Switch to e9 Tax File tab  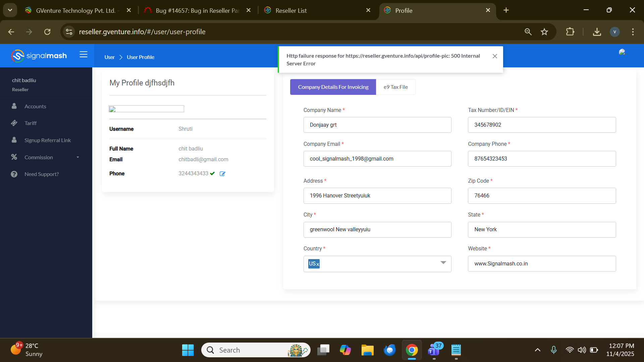pyautogui.click(x=395, y=87)
